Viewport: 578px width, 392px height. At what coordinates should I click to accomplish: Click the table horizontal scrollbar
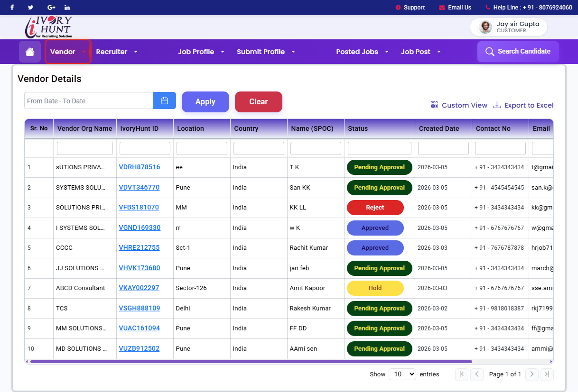coord(251,362)
